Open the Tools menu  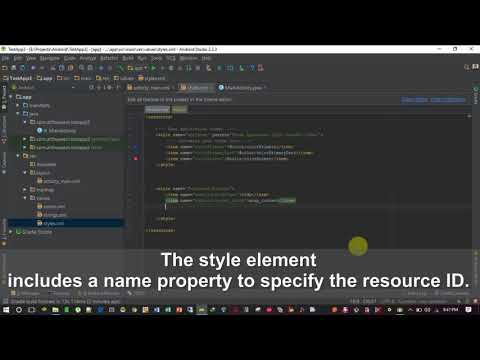[156, 58]
